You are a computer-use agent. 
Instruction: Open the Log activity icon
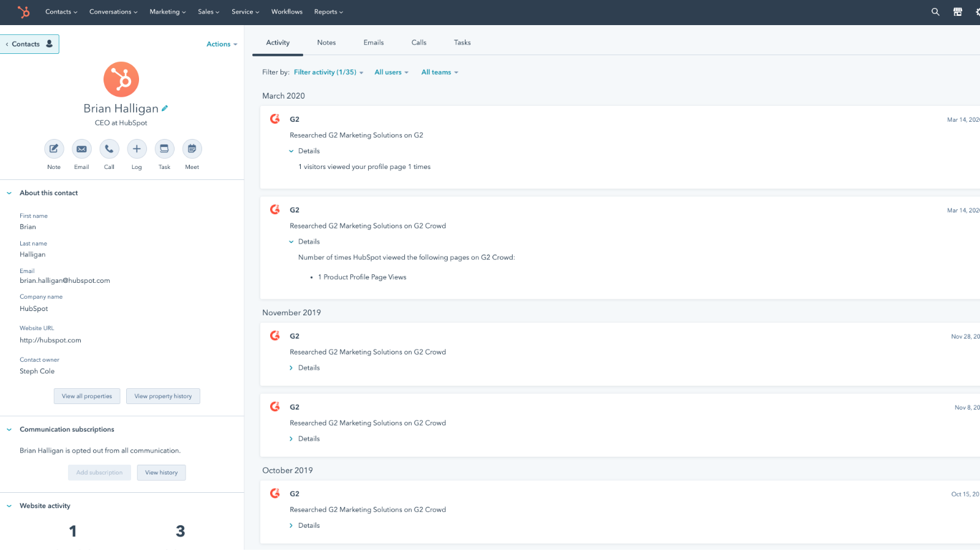(137, 149)
